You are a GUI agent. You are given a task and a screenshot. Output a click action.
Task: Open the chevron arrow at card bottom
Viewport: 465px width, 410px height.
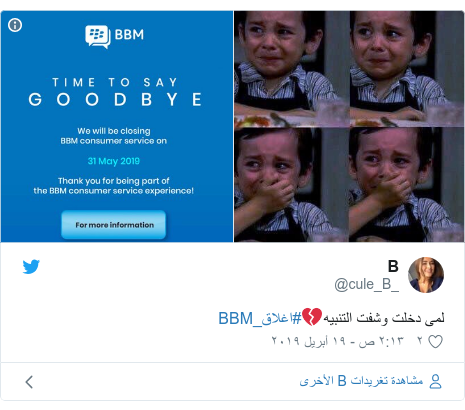(29, 382)
